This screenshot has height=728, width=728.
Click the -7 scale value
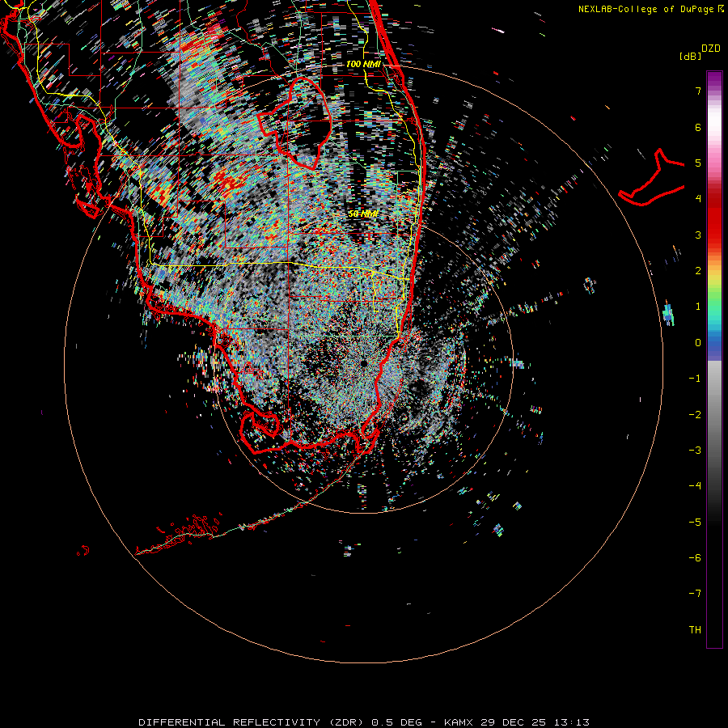(x=695, y=594)
